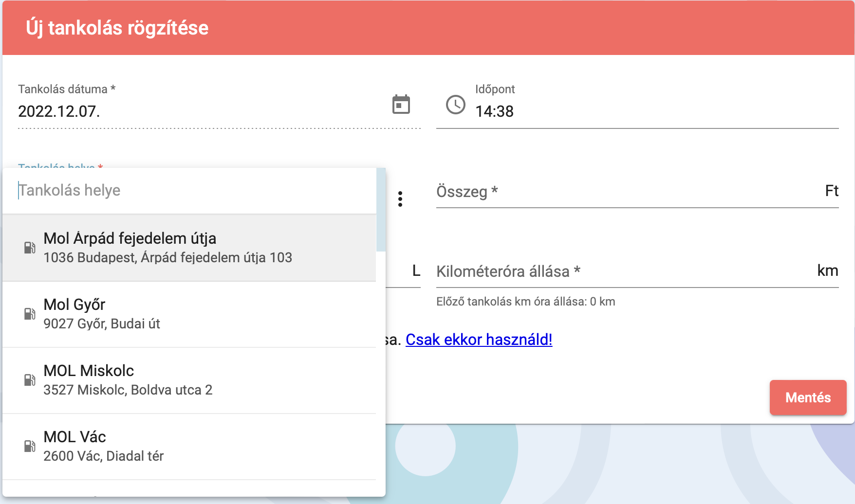
Task: Open the three-dot more options menu
Action: (400, 199)
